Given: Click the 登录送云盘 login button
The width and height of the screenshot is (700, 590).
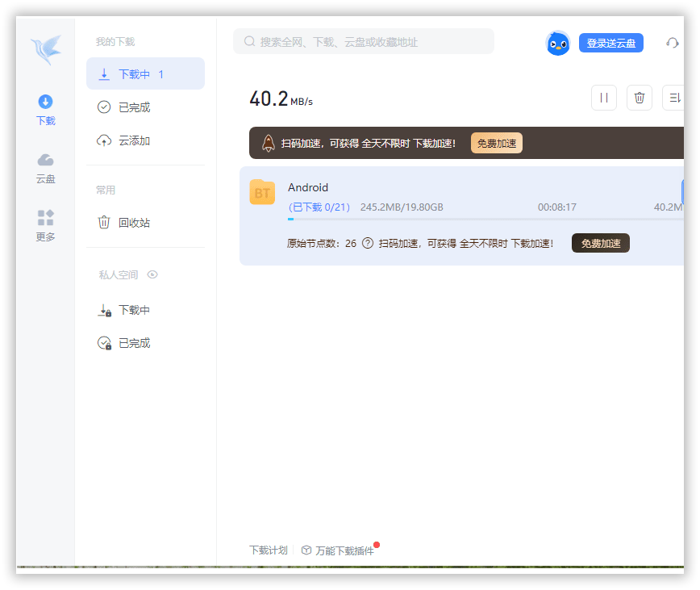Looking at the screenshot, I should coord(611,43).
